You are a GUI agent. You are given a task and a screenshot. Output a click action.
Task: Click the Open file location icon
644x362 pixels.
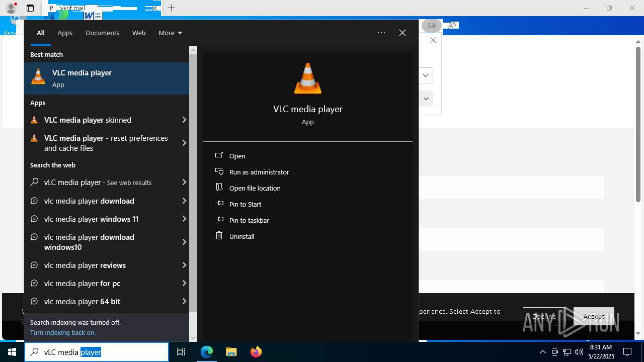pyautogui.click(x=219, y=187)
